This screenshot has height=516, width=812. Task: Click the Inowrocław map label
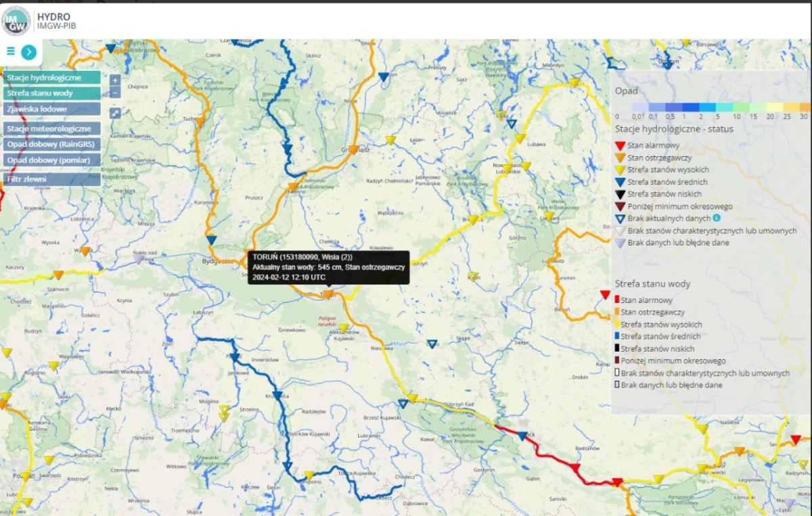click(x=264, y=359)
